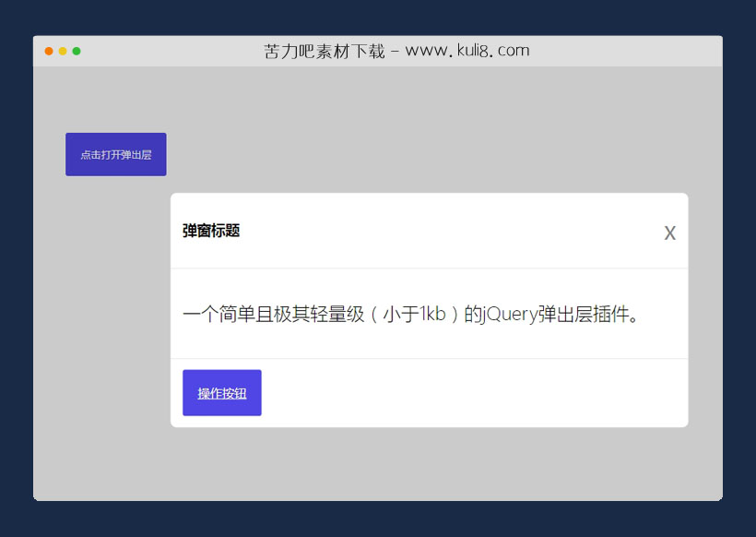Click the X close icon on the modal
This screenshot has width=756, height=537.
point(670,233)
